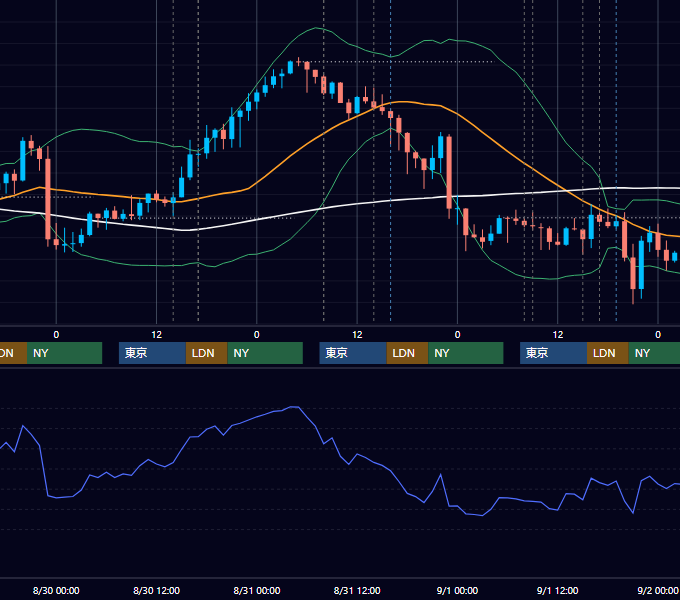The height and width of the screenshot is (600, 680).
Task: Select the LDN session block on 9/1
Action: [x=608, y=353]
